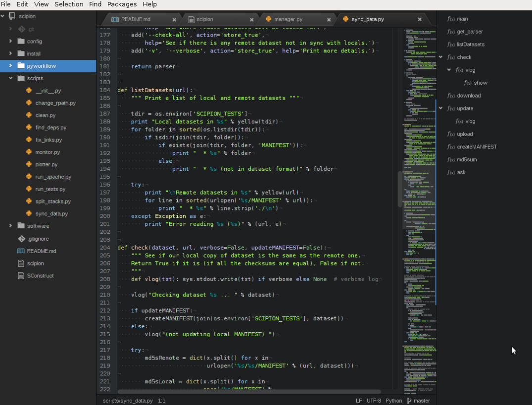Open plotter.py in the file tree
The width and height of the screenshot is (532, 405).
[x=47, y=164]
